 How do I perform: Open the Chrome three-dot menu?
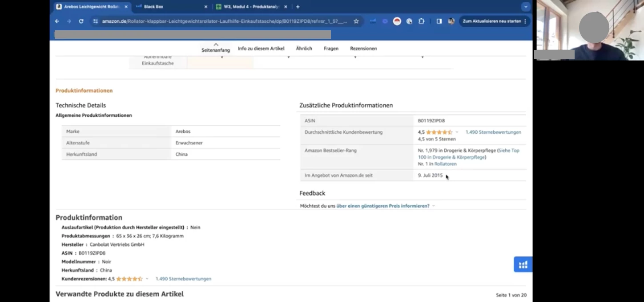525,21
